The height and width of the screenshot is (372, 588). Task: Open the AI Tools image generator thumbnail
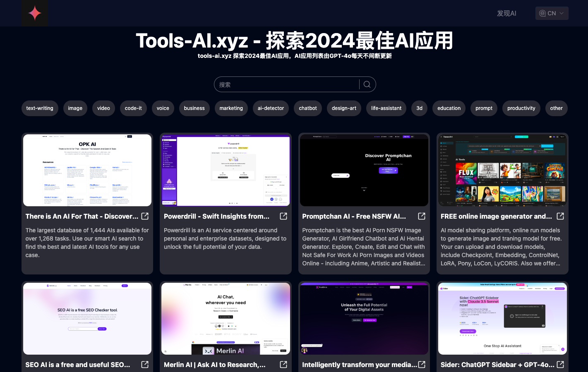tap(502, 170)
